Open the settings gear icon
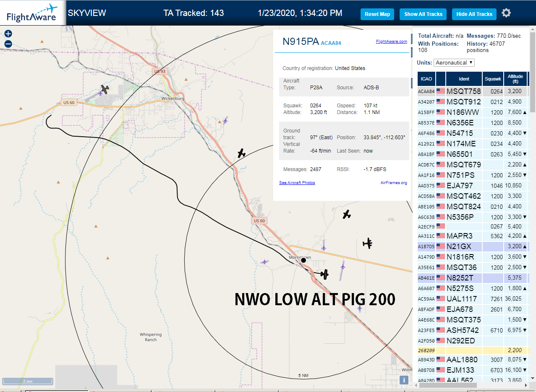Image resolution: width=536 pixels, height=392 pixels. (x=506, y=13)
